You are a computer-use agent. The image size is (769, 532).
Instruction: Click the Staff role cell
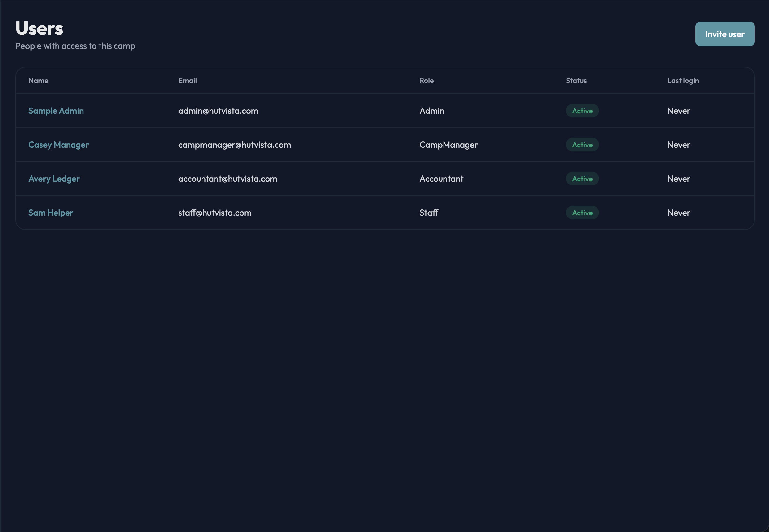[428, 213]
